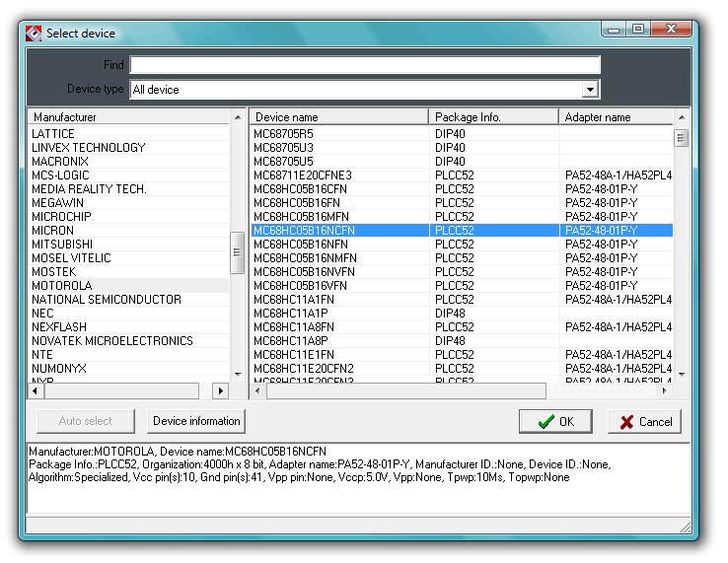
Task: Click the OK button
Action: pos(555,421)
